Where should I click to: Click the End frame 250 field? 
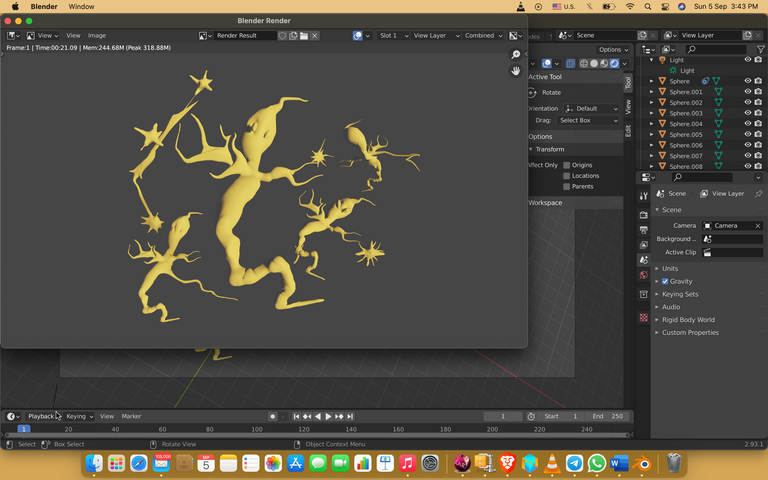click(x=608, y=416)
